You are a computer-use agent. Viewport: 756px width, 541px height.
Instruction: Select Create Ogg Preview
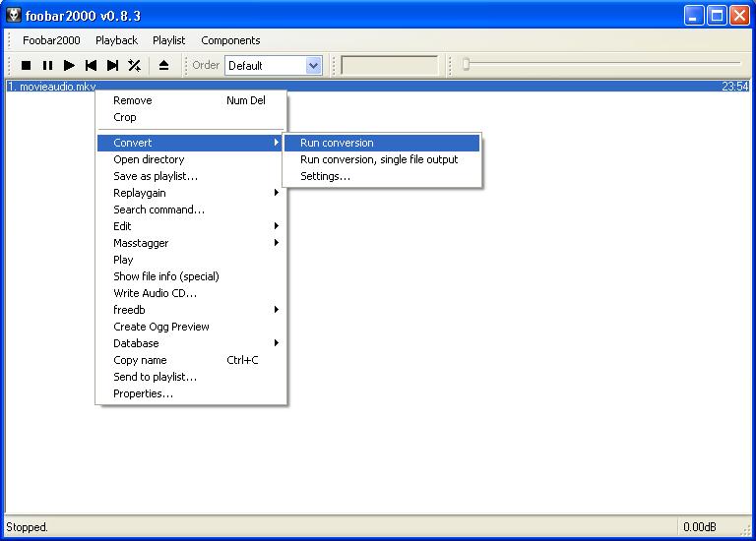[191, 327]
